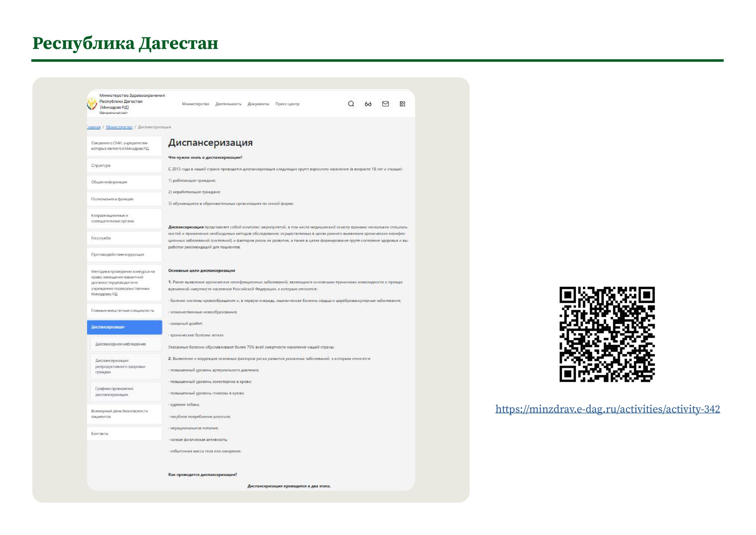Screen dimensions: 756x535
Task: Click the Министерство breadcrumb link
Action: click(x=119, y=127)
